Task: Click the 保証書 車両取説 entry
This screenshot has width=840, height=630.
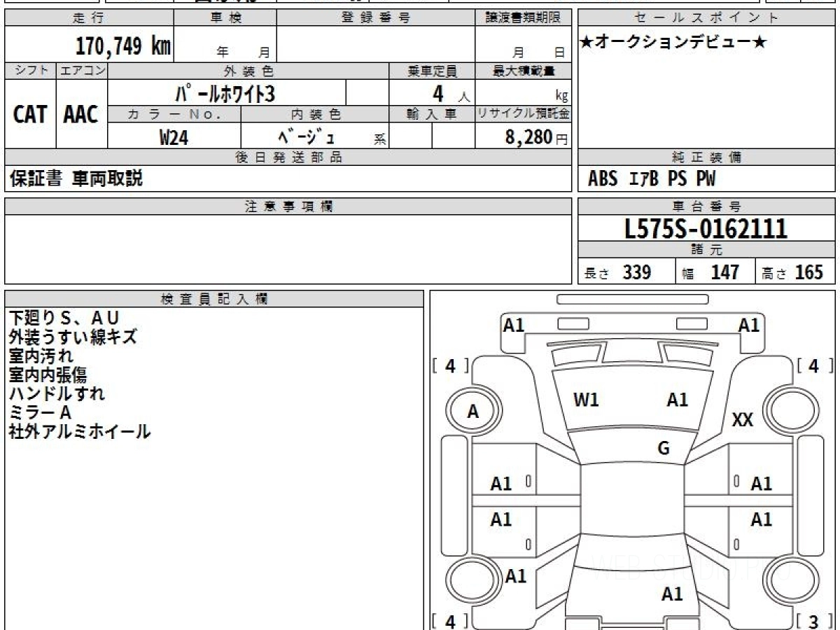Action: tap(76, 178)
